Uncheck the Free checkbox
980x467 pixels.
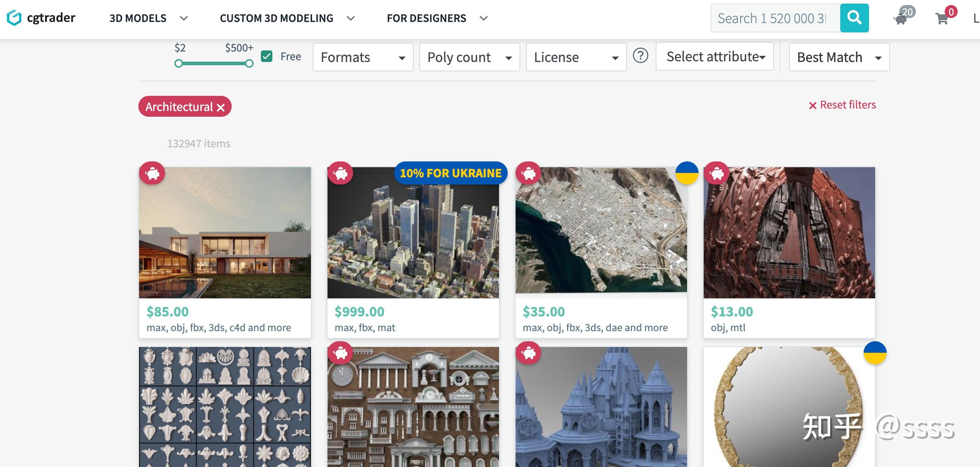267,56
